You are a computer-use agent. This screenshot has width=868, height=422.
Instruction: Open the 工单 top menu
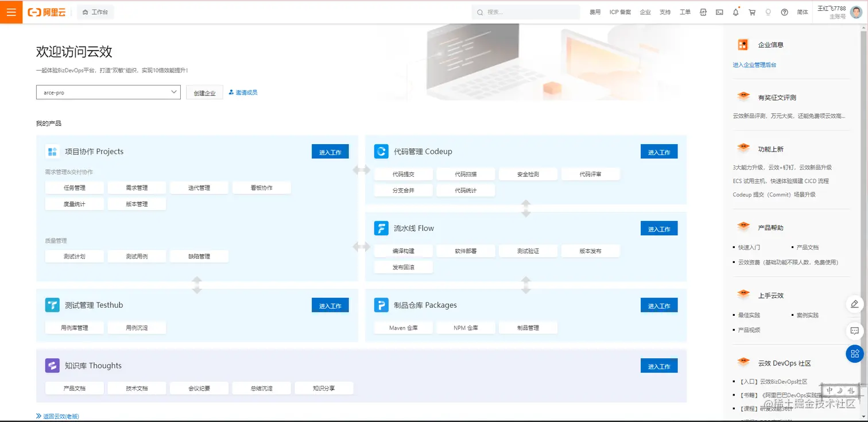pos(685,12)
